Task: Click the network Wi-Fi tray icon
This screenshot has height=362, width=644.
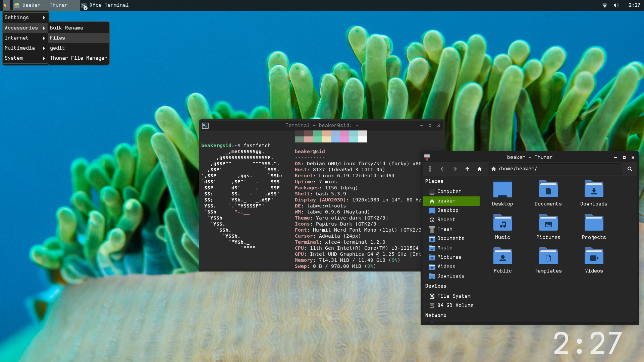Action: (x=605, y=5)
